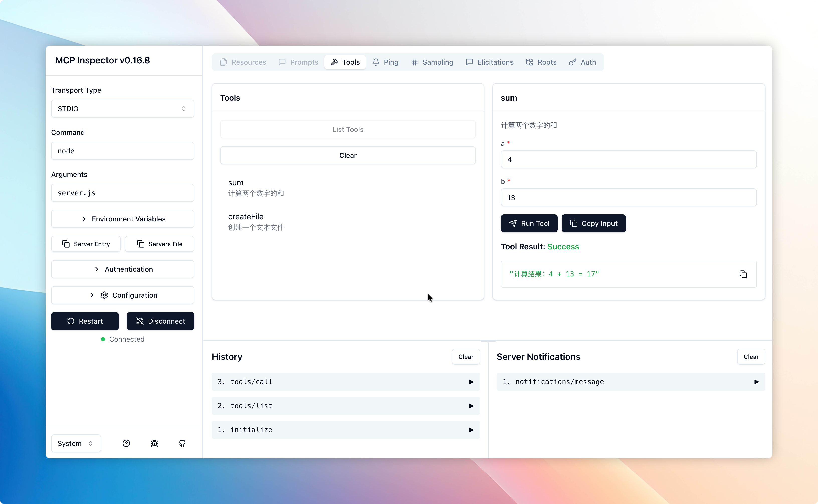Copy Server Entry configuration
818x504 pixels.
tap(86, 244)
